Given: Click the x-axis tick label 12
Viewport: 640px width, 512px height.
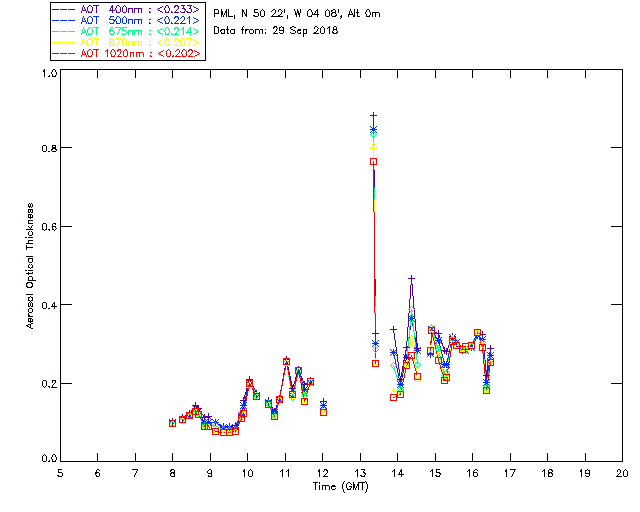Looking at the screenshot, I should pos(322,473).
